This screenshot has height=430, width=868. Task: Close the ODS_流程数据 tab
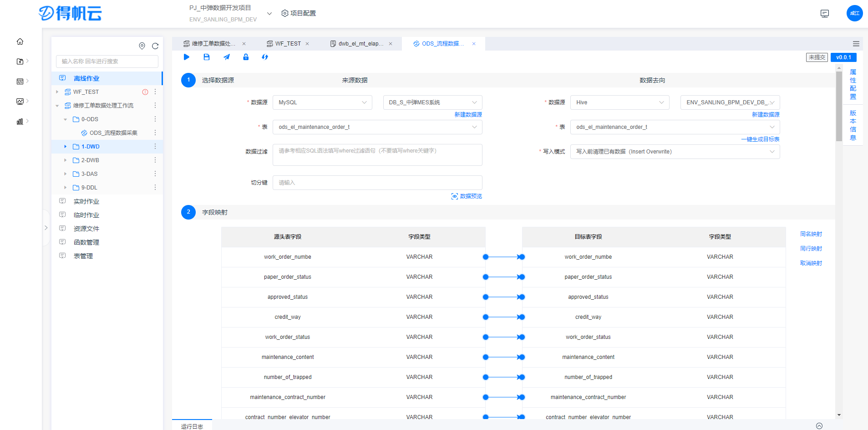coord(474,44)
